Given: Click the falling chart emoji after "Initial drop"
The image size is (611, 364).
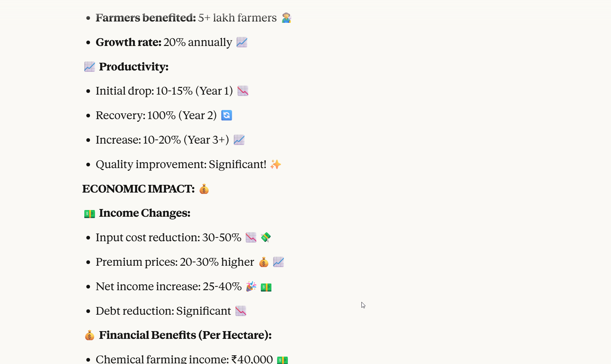Looking at the screenshot, I should (243, 91).
